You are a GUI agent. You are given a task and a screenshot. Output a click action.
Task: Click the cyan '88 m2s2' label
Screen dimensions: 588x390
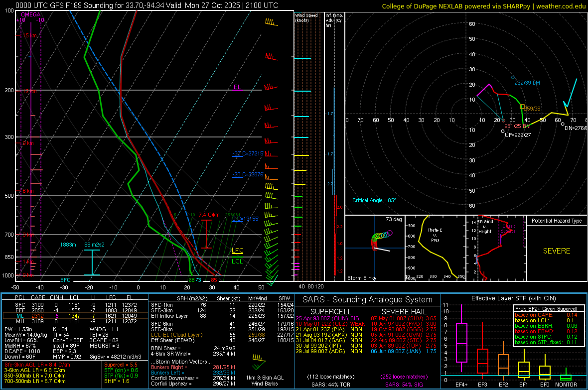95,245
